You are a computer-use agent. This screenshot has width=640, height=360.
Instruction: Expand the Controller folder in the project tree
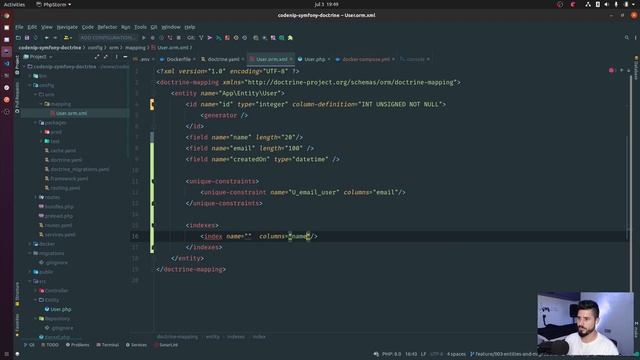[x=36, y=291]
